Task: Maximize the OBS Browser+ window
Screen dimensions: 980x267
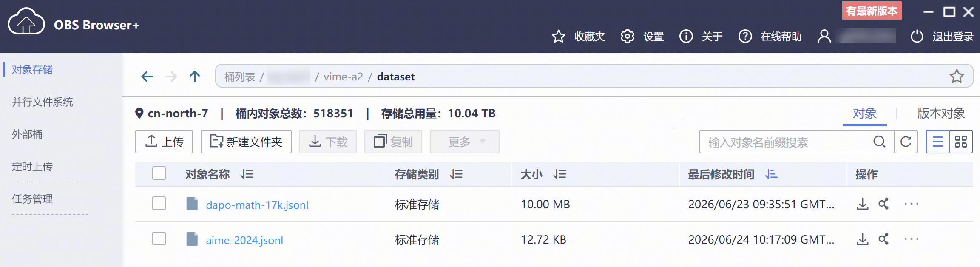Action: pyautogui.click(x=949, y=12)
